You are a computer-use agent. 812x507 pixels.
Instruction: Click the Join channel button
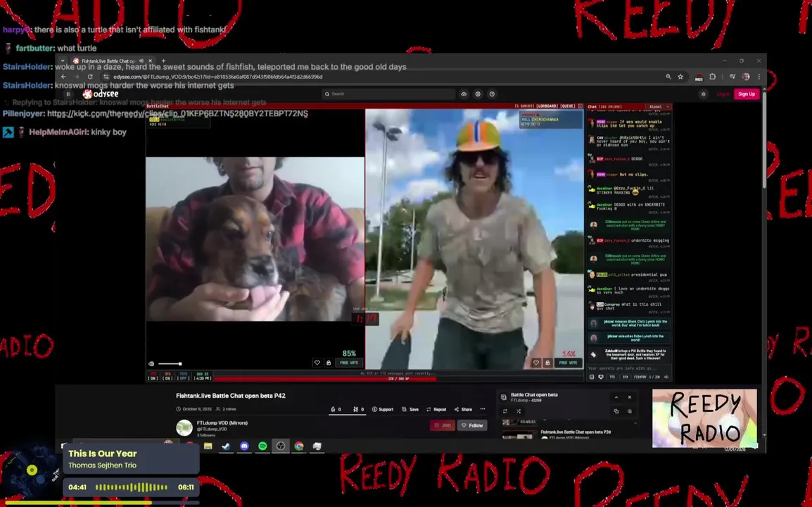(x=443, y=425)
